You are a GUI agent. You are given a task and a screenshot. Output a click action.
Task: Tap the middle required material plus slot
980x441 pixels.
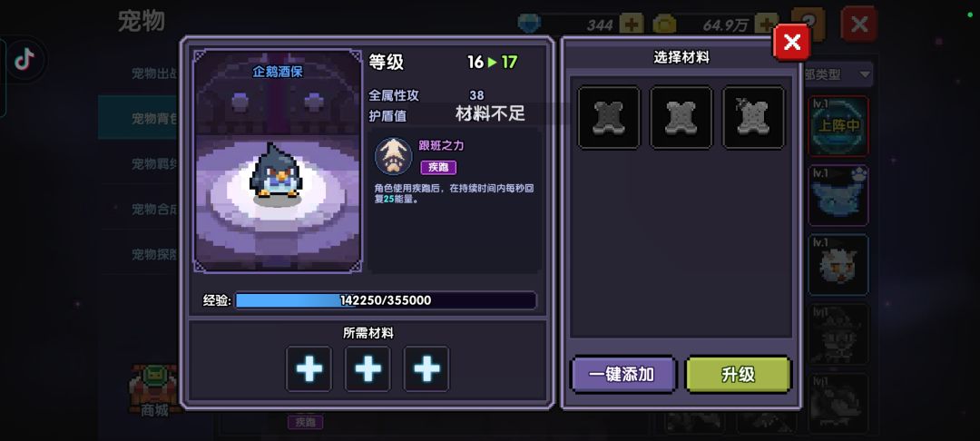tap(367, 368)
